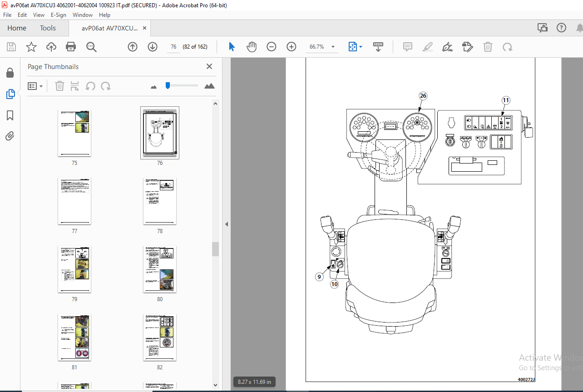Insert page break icon in the thumbnails panel
Image resolution: width=583 pixels, height=392 pixels.
point(75,86)
